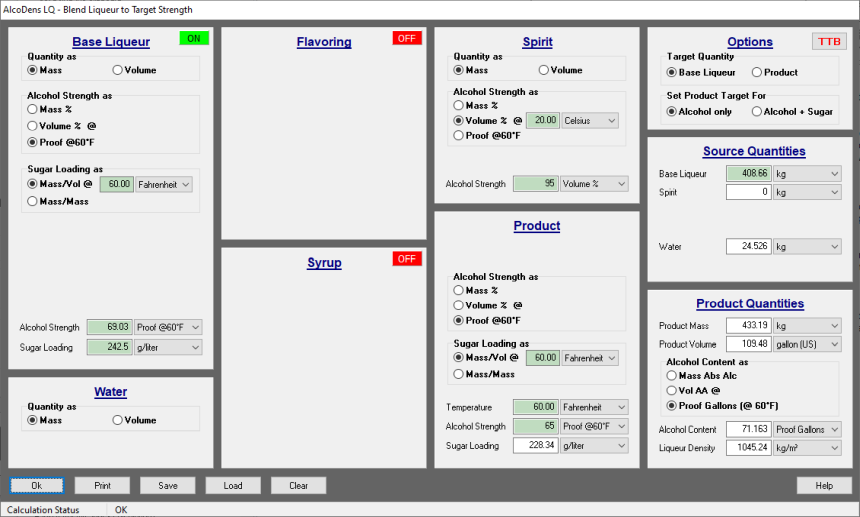Click Alcohol Content 71.163 value field
The height and width of the screenshot is (517, 860).
click(x=749, y=429)
